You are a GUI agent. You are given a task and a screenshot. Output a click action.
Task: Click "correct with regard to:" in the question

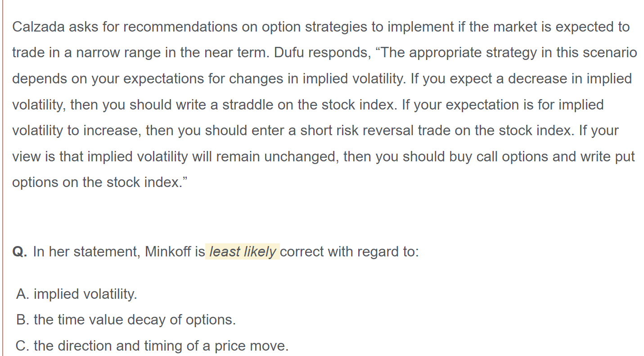(x=349, y=251)
